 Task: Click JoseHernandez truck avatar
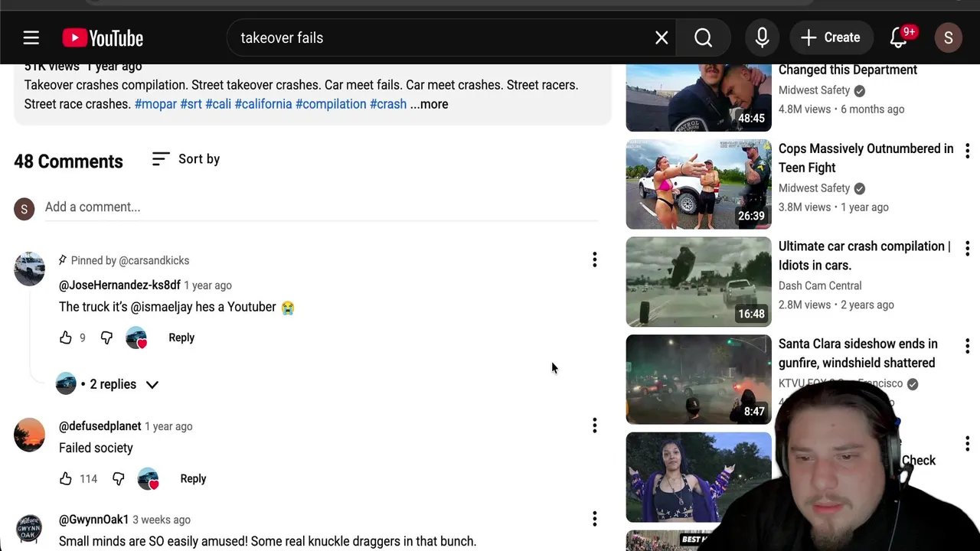pos(29,269)
